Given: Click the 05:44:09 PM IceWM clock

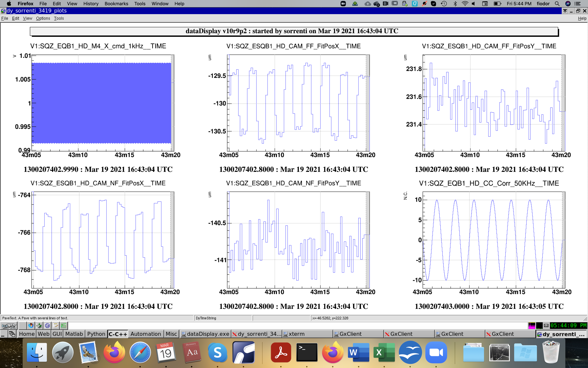Looking at the screenshot, I should coord(569,325).
